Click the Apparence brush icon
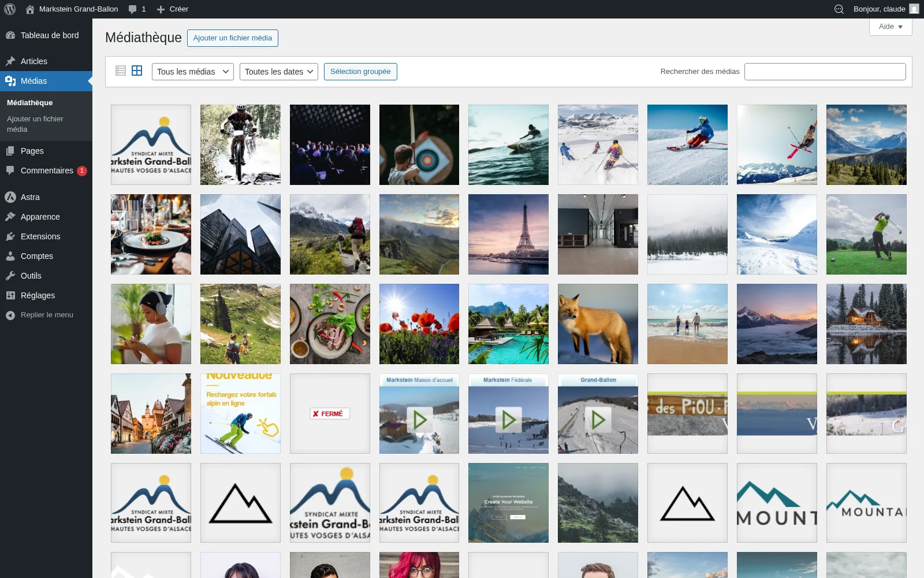Image resolution: width=924 pixels, height=578 pixels. point(10,217)
